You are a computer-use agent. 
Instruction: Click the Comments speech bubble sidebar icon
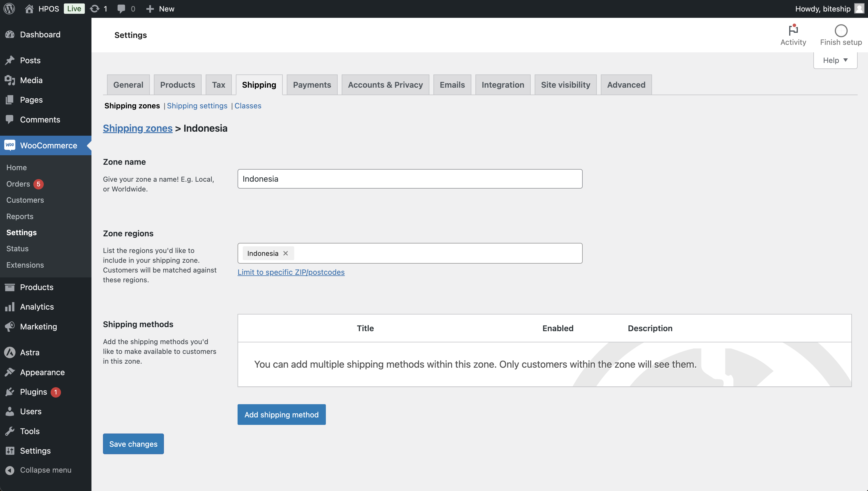(10, 119)
